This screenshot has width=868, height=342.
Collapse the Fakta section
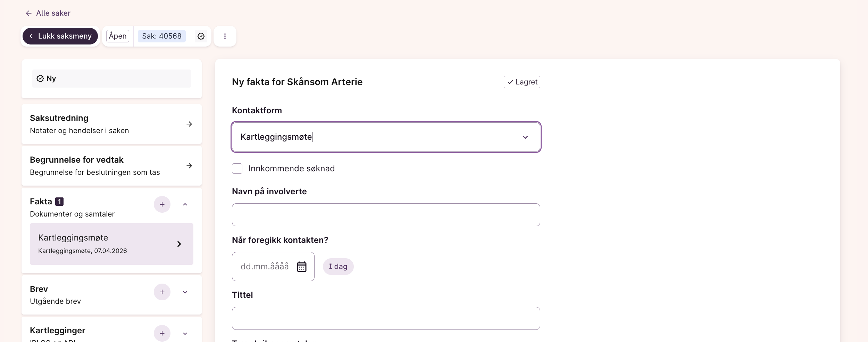click(185, 204)
